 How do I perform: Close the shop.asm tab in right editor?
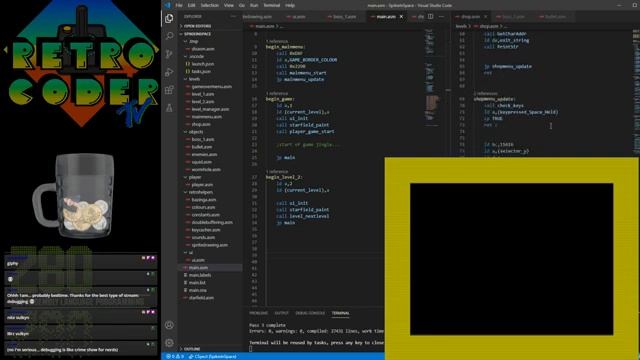pos(485,17)
